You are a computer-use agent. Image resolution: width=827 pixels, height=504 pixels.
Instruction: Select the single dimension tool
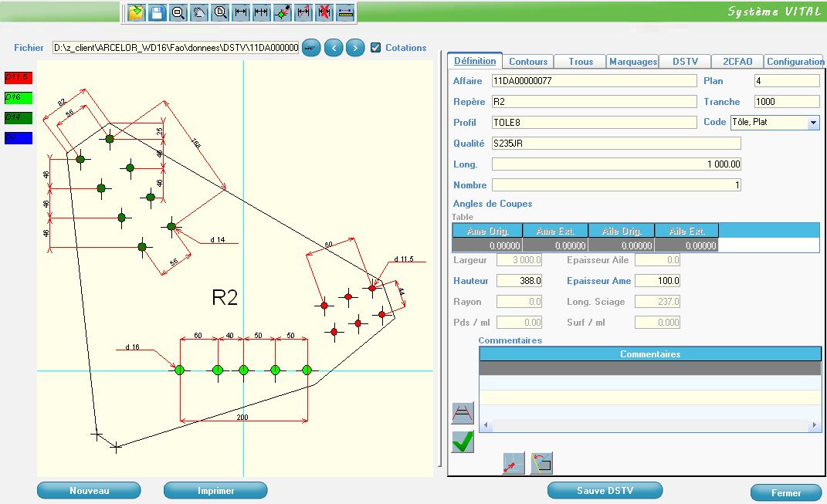coord(241,12)
